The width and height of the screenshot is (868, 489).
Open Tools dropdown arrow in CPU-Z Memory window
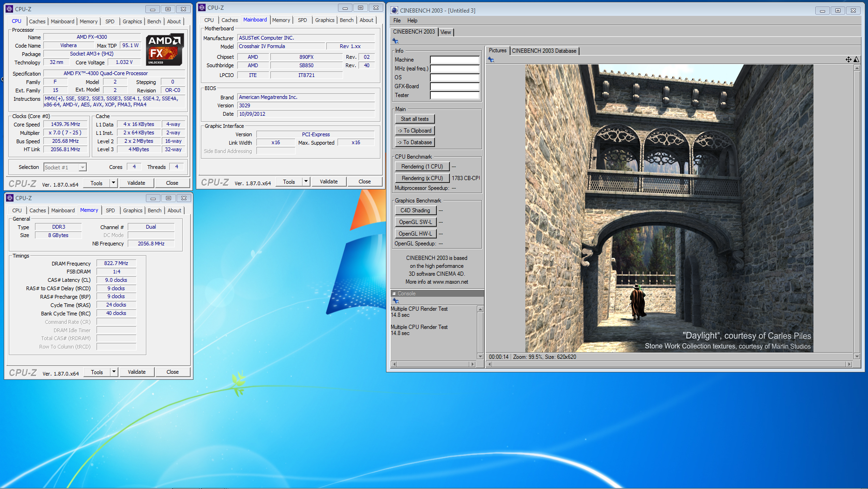point(114,372)
